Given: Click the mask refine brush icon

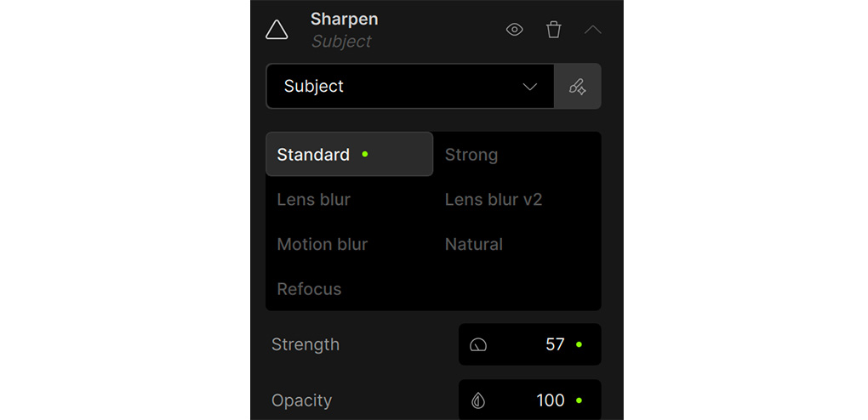Looking at the screenshot, I should pyautogui.click(x=578, y=86).
